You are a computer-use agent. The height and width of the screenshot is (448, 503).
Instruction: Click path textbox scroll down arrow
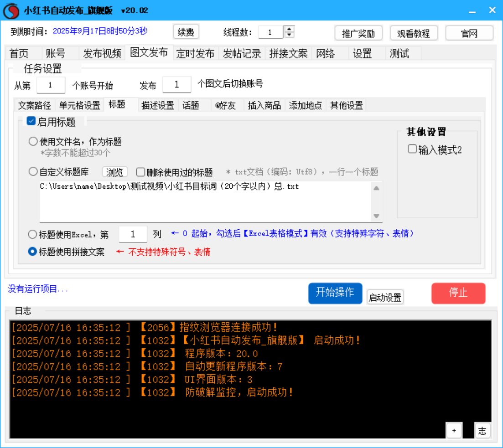(376, 216)
